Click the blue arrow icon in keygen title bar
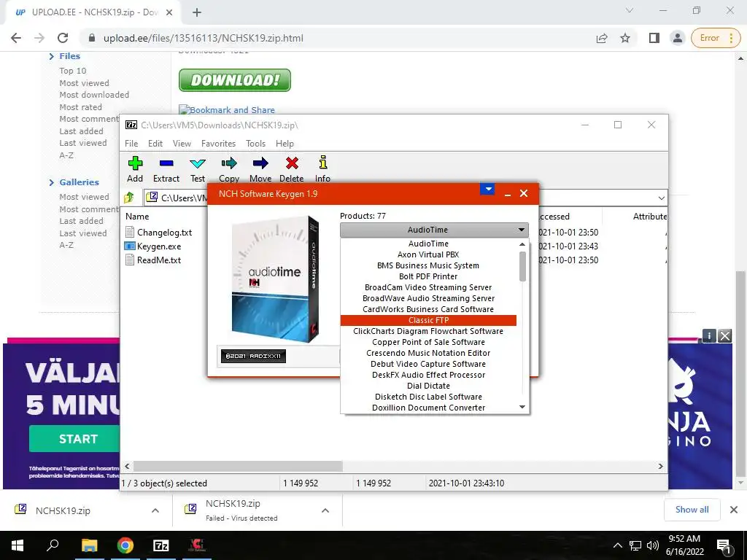Viewport: 747px width, 560px height. pos(487,189)
